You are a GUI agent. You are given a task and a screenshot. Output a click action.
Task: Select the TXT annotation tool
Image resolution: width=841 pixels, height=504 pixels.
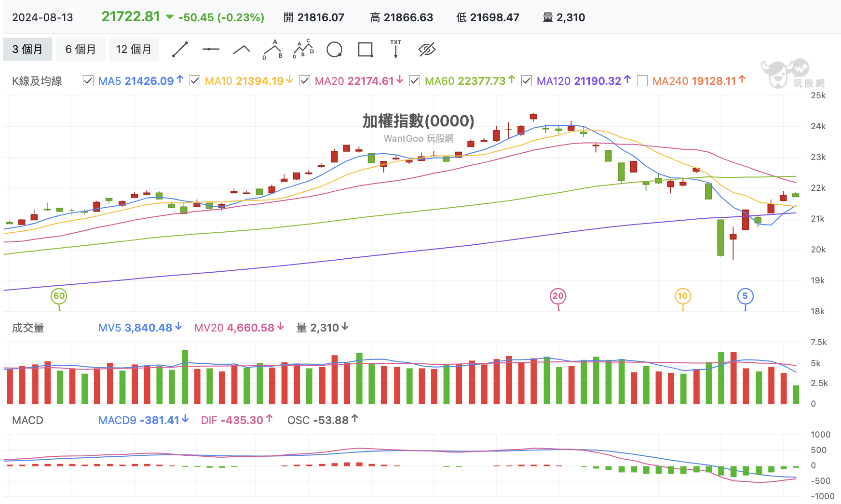pyautogui.click(x=395, y=49)
